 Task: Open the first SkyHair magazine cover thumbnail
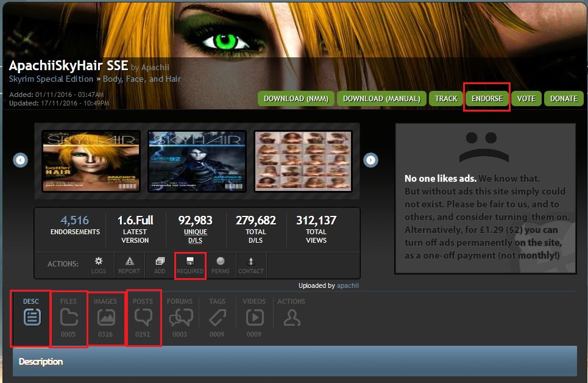(91, 161)
